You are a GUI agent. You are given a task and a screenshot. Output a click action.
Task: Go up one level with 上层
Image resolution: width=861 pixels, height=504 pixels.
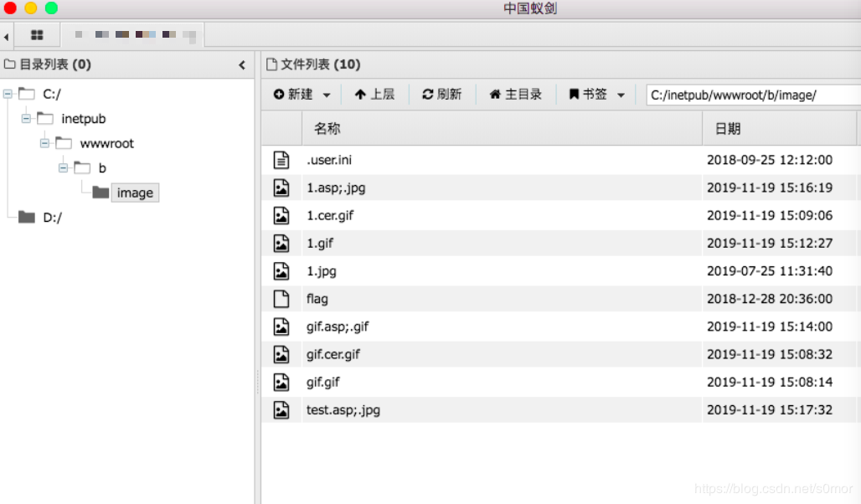pos(375,95)
